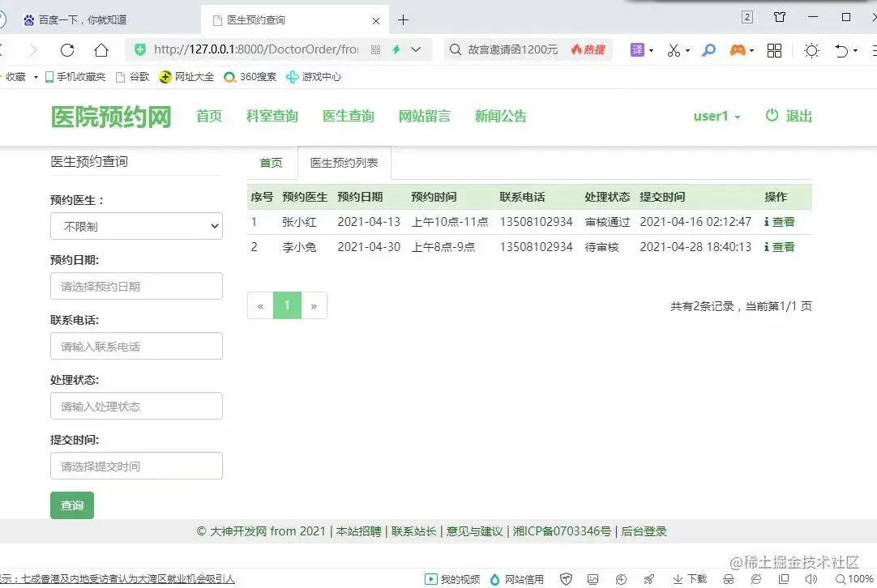The width and height of the screenshot is (877, 588).
Task: Click the search magnifier icon in search box
Action: point(456,49)
